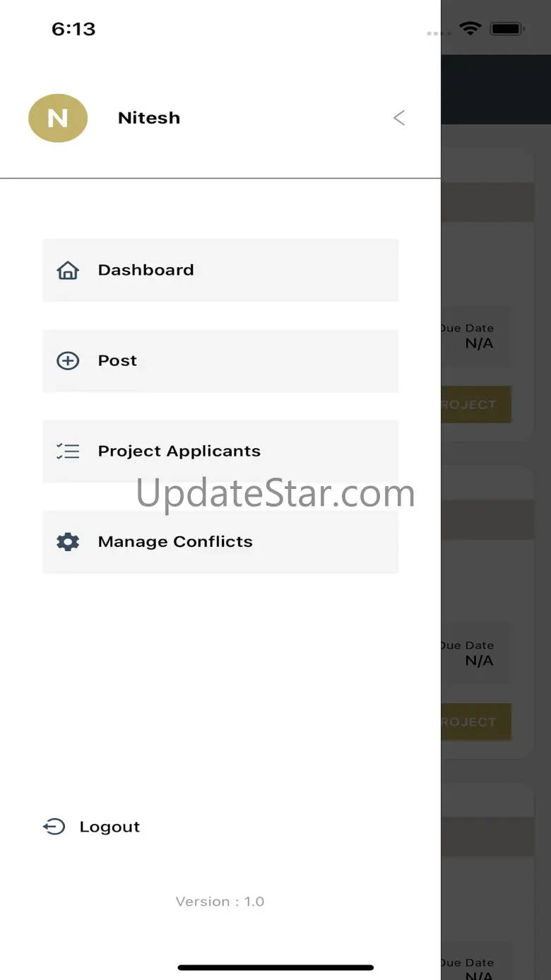Tap the second dimmed PROJECT button
This screenshot has width=551, height=980.
coord(476,722)
